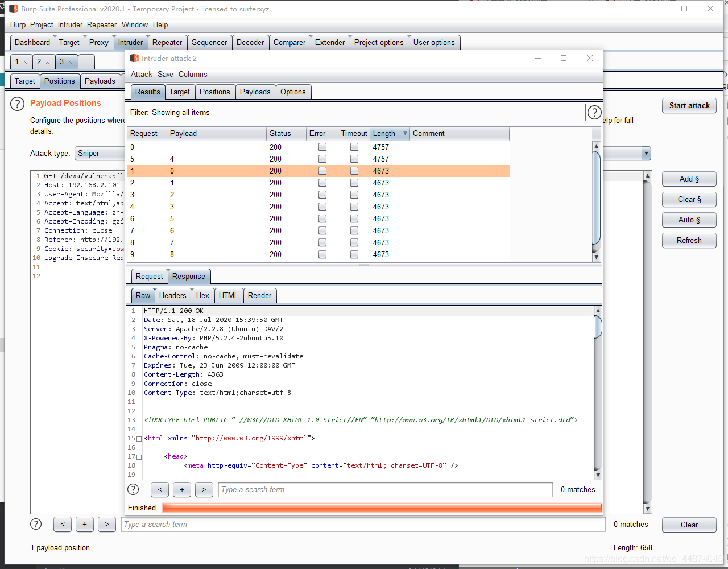This screenshot has height=569, width=728.
Task: Click the Clear button beside main window search
Action: click(689, 525)
